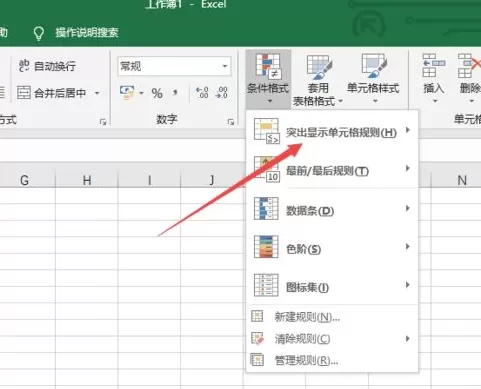Click Merge & Center (合并后居中)
The width and height of the screenshot is (481, 389).
tap(52, 93)
